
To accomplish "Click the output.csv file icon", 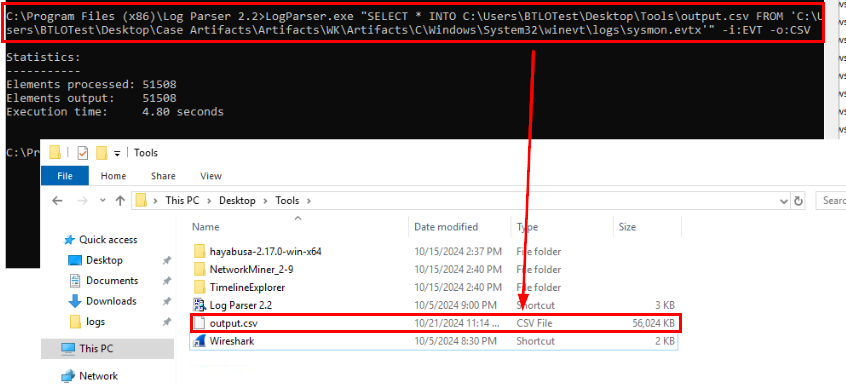I will pos(200,323).
